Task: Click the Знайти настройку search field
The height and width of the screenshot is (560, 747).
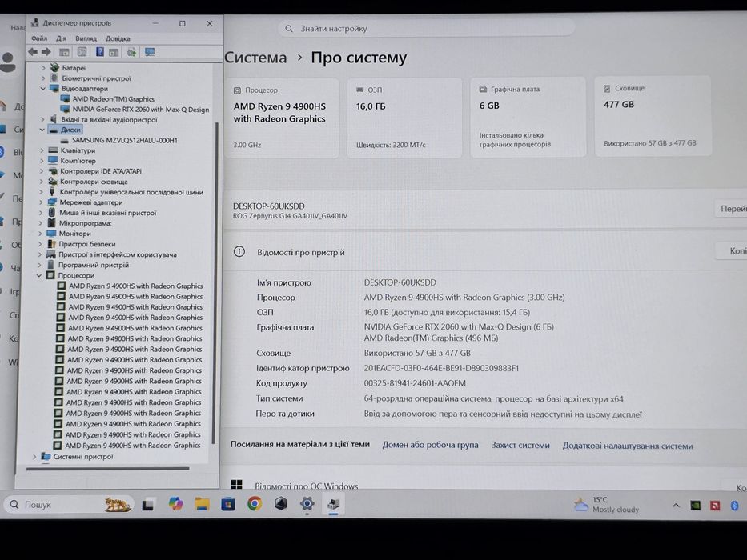Action: (427, 29)
